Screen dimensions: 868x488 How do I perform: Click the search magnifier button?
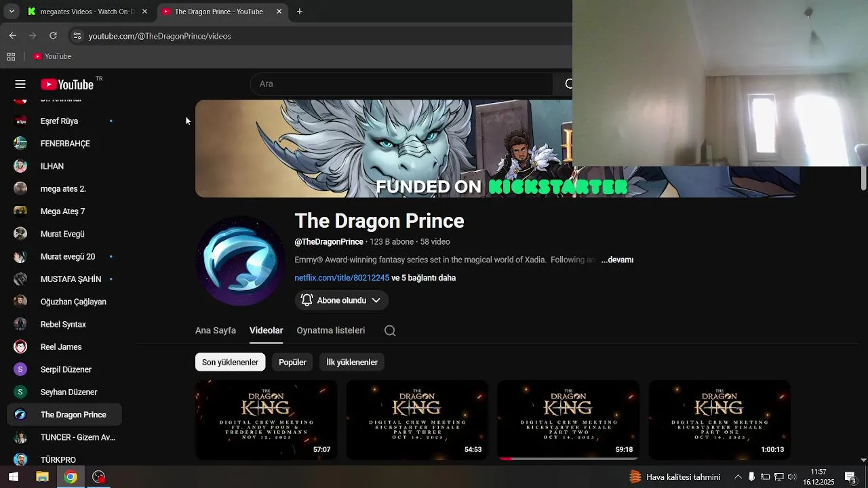(x=568, y=84)
